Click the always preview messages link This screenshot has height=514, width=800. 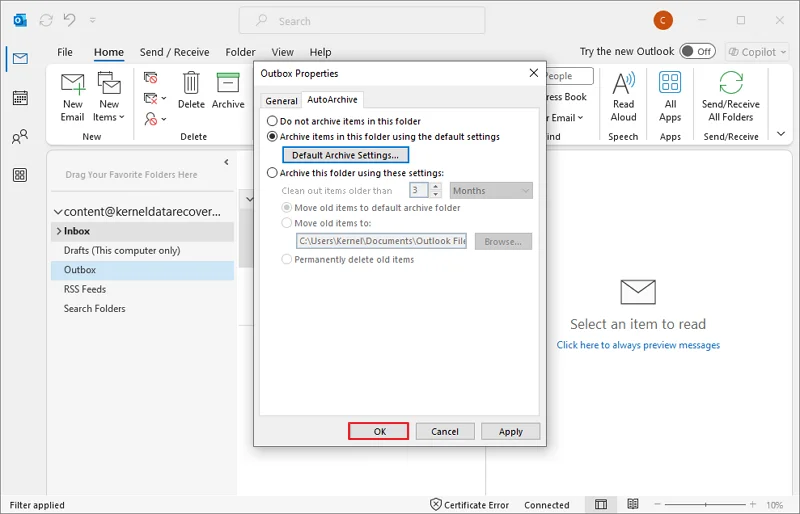coord(638,345)
